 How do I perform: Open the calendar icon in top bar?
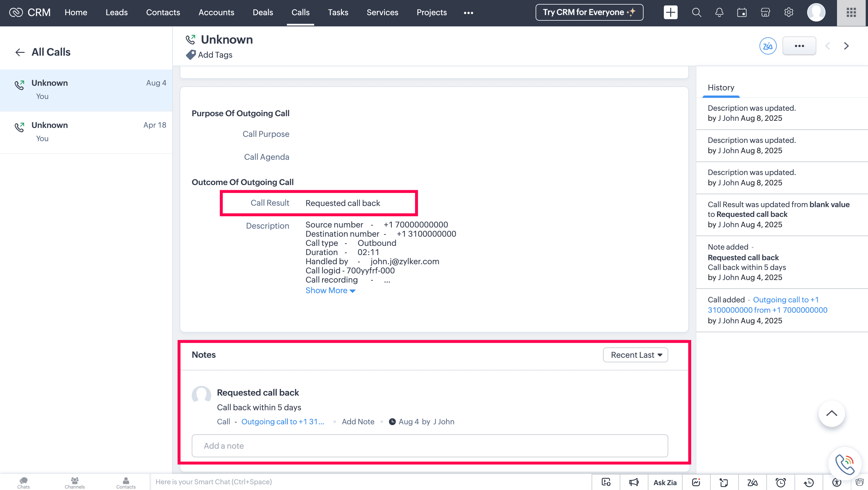(x=742, y=13)
